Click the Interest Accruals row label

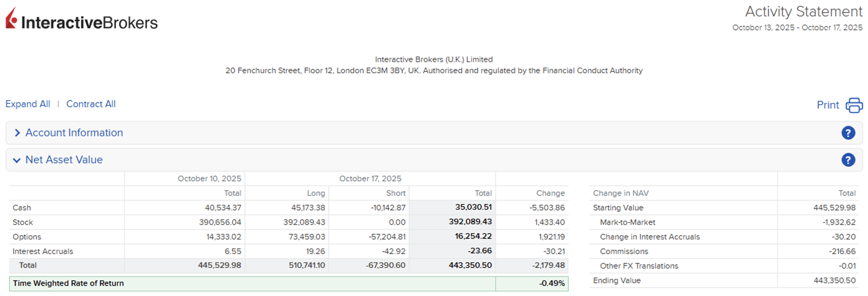(43, 252)
